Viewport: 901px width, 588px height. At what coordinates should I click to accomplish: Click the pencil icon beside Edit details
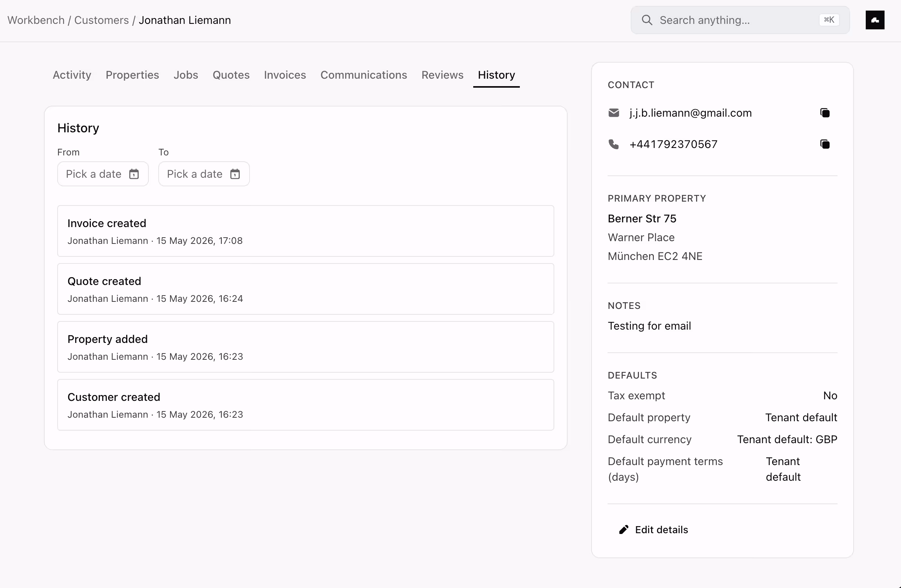(x=624, y=530)
